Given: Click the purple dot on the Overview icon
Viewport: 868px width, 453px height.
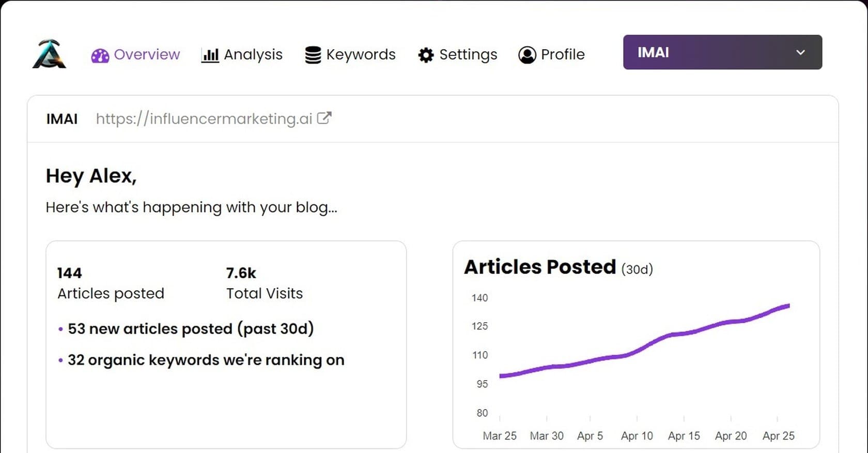Looking at the screenshot, I should tap(100, 55).
